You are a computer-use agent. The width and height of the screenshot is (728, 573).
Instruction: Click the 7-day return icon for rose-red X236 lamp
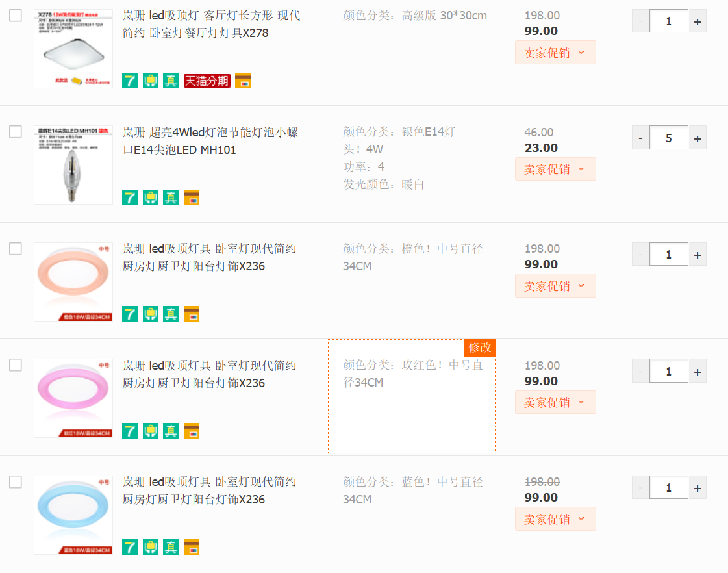pyautogui.click(x=130, y=431)
